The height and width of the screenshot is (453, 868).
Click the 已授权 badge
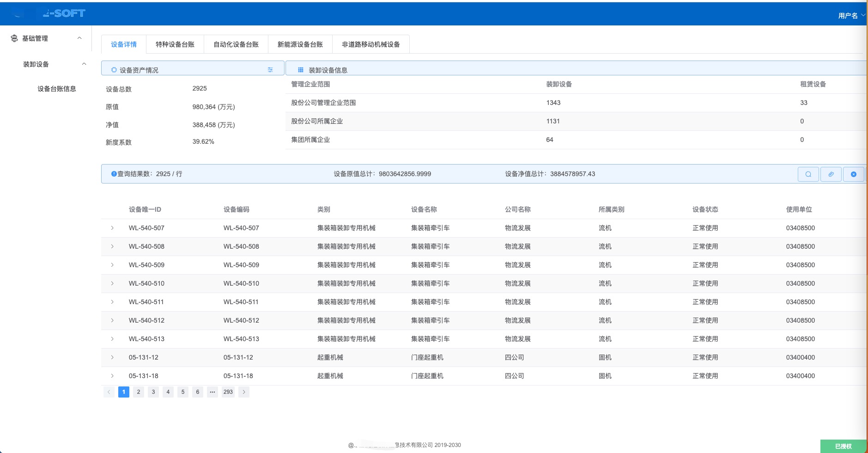(844, 446)
